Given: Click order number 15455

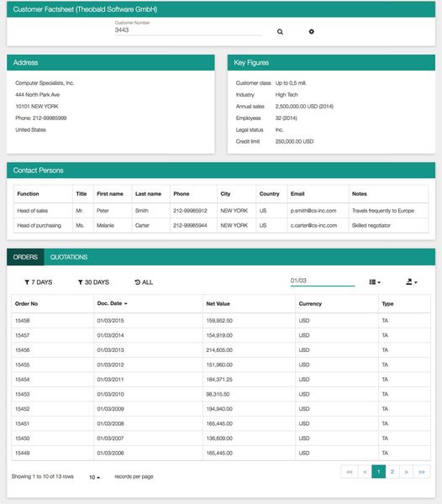Looking at the screenshot, I should pos(22,365).
